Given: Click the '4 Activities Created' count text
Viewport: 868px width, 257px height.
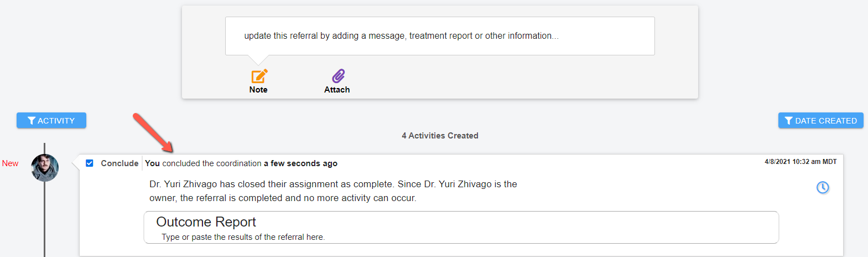Looking at the screenshot, I should click(440, 136).
